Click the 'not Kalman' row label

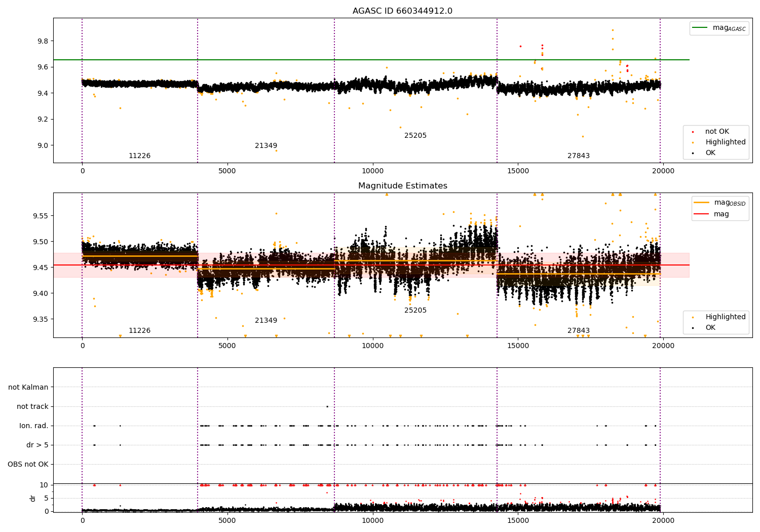coord(28,388)
